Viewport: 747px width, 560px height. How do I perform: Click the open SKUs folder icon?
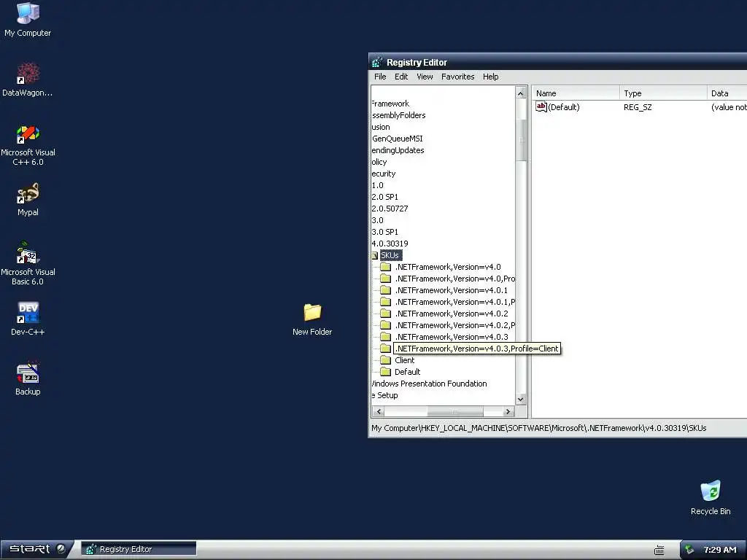pos(374,255)
